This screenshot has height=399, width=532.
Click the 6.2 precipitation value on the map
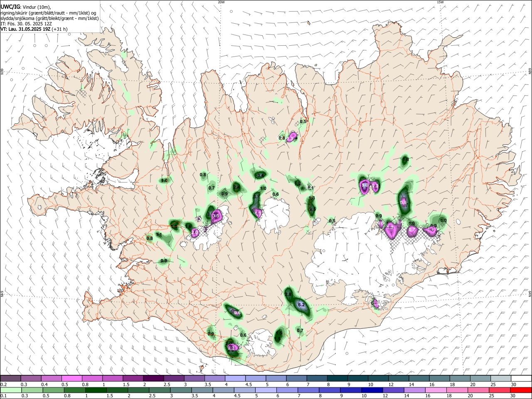[302, 305]
